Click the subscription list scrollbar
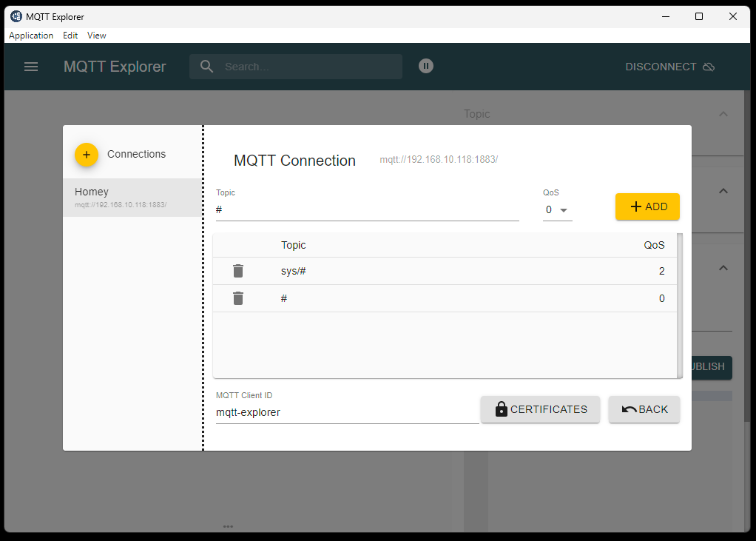 coord(680,306)
